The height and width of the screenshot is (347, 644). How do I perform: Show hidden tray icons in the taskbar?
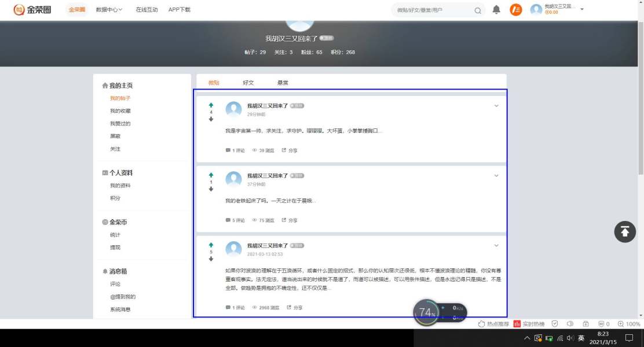point(527,338)
